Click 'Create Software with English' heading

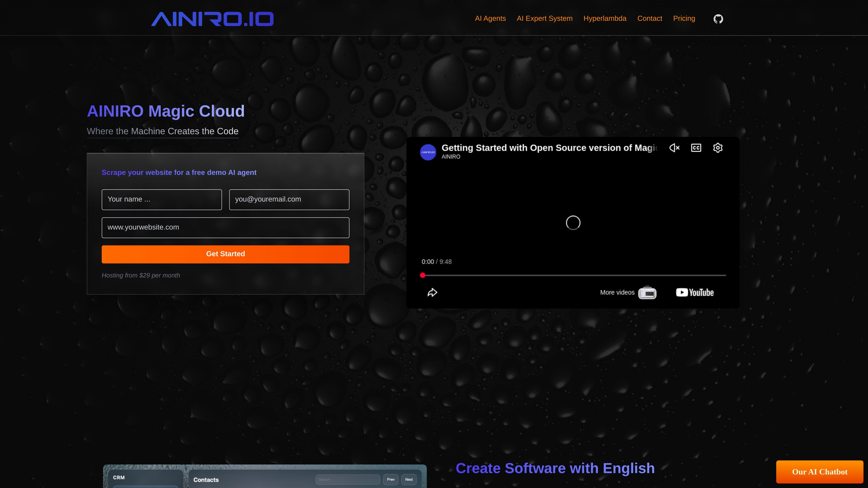pos(555,468)
